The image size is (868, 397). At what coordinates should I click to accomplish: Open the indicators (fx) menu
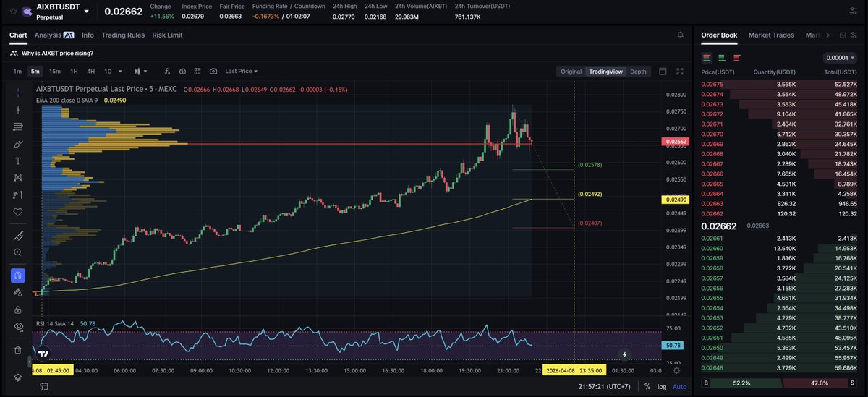coord(167,72)
